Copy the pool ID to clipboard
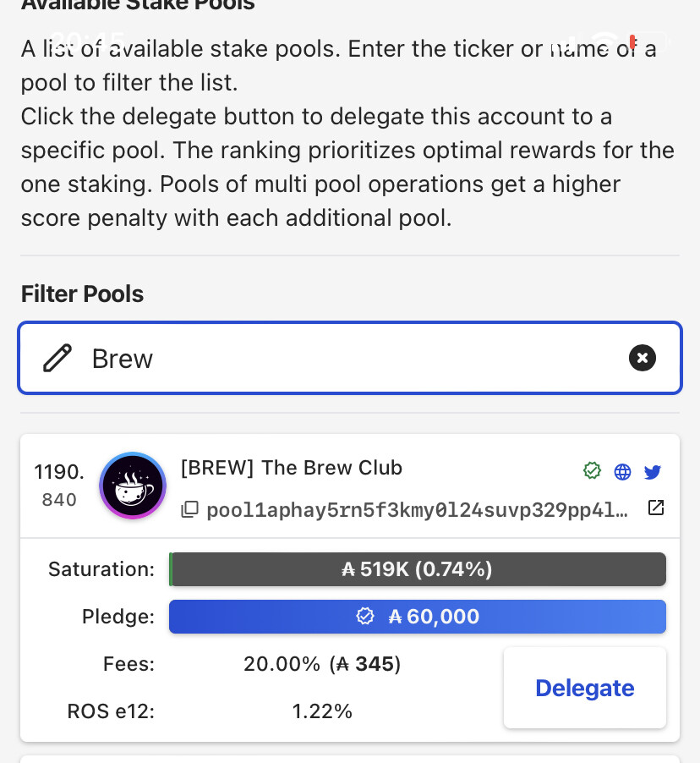700x763 pixels. [190, 509]
